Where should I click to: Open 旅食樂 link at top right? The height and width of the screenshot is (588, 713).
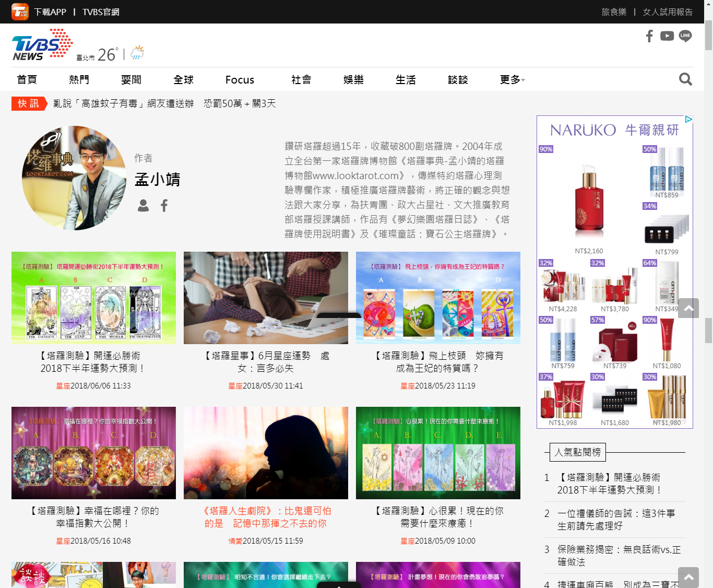click(x=614, y=12)
